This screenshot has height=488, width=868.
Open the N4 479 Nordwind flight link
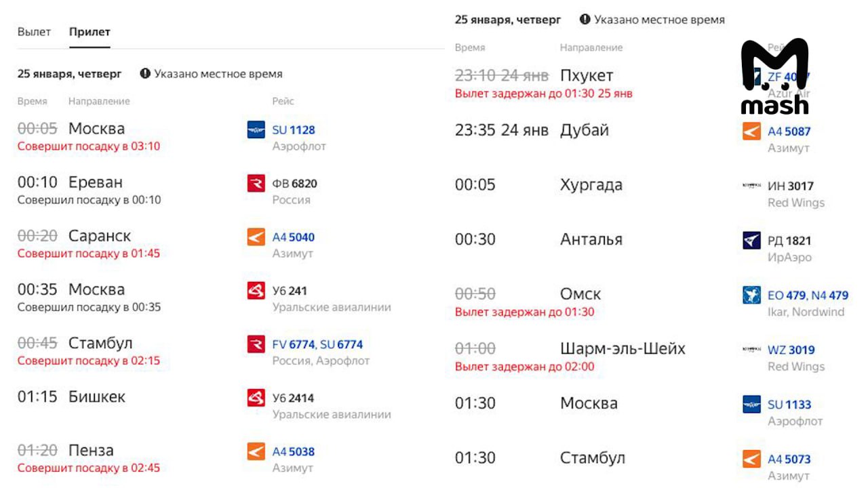(x=830, y=295)
